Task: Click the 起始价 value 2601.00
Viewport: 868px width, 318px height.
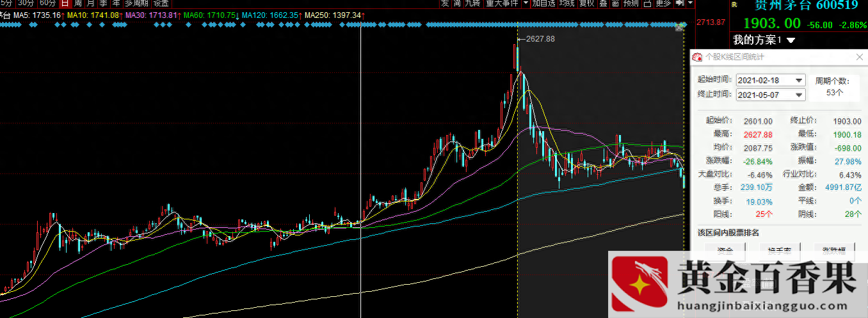Action: pyautogui.click(x=759, y=121)
